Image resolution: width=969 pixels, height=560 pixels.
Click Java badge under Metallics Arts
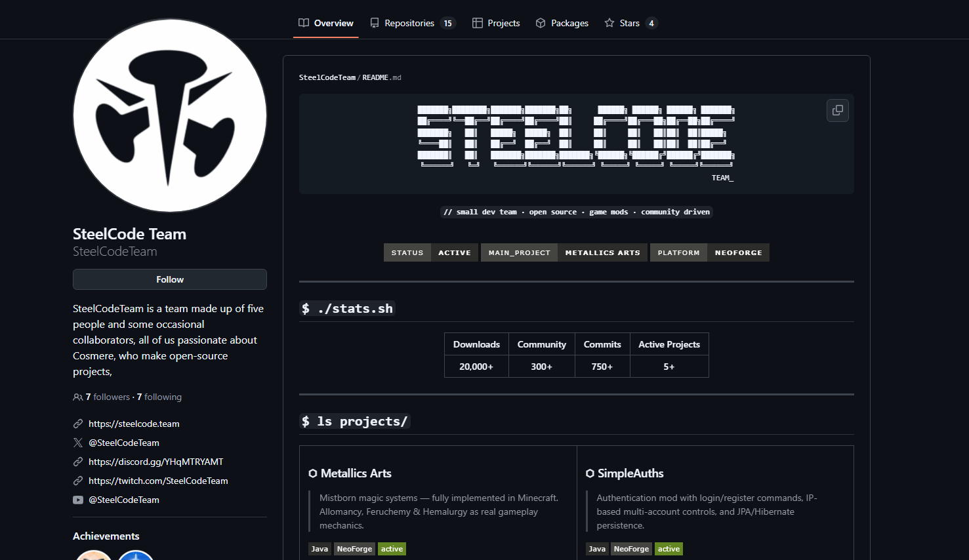pyautogui.click(x=320, y=549)
